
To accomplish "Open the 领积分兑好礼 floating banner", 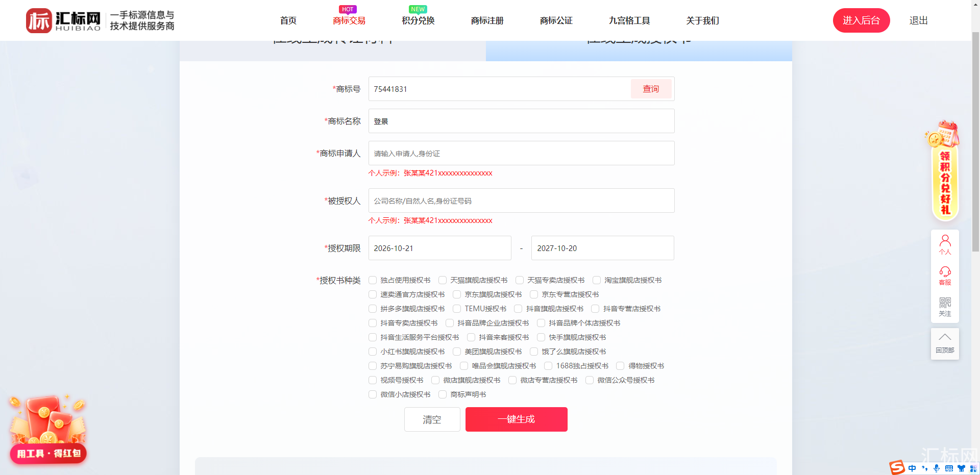I will tap(944, 171).
